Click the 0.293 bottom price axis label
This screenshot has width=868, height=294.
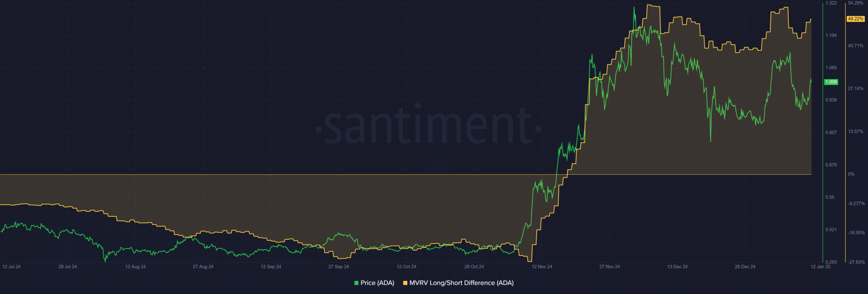[x=831, y=262]
